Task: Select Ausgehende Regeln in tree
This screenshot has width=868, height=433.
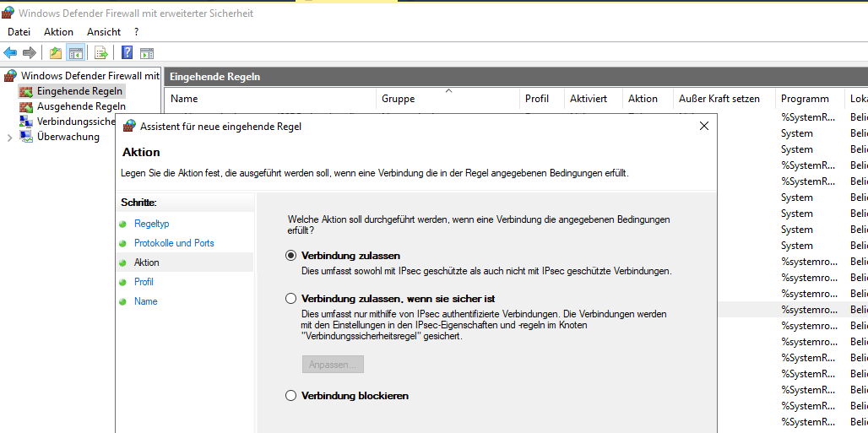Action: pyautogui.click(x=81, y=106)
